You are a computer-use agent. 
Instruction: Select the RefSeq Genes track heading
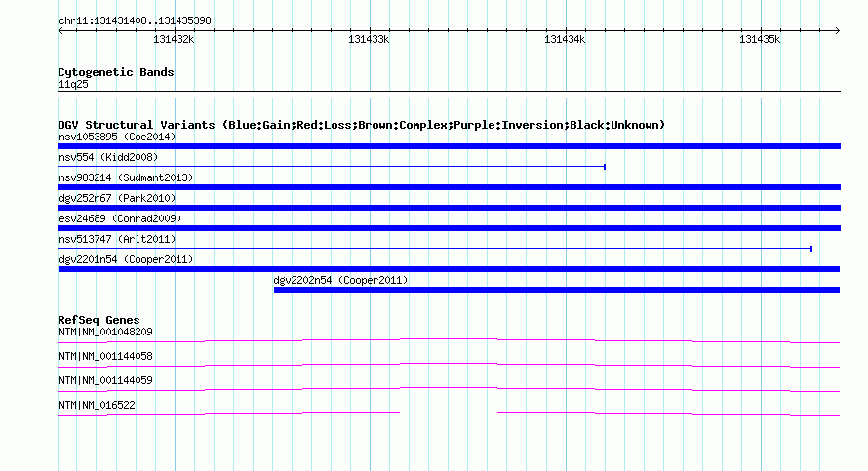pos(99,320)
